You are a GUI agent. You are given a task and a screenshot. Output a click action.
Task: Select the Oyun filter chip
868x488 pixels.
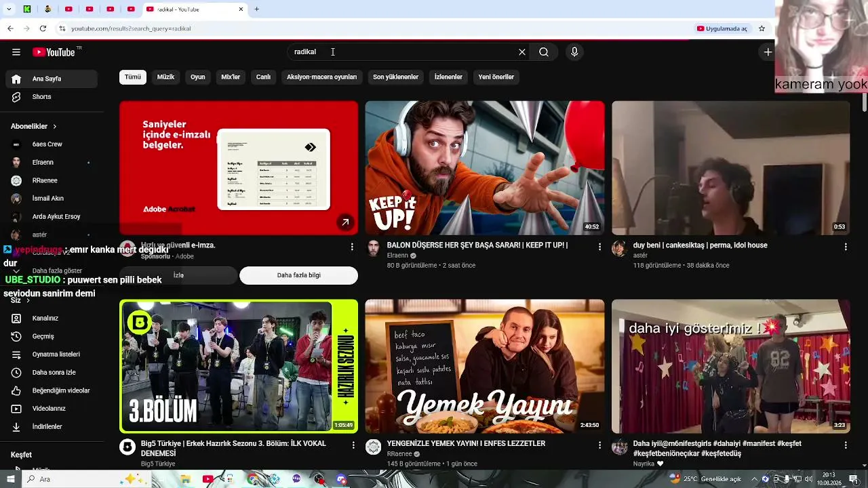click(x=198, y=77)
